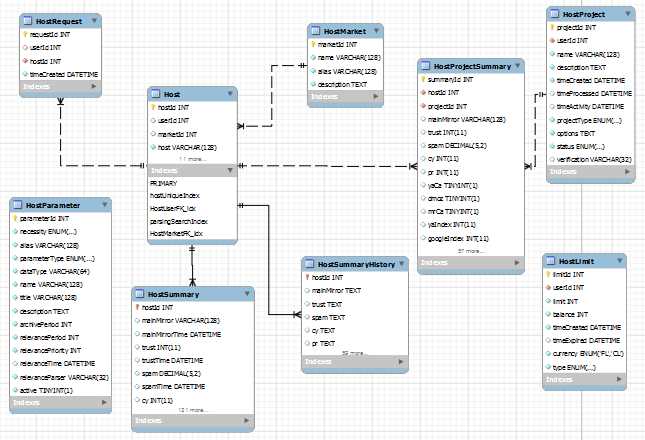This screenshot has width=645, height=440.
Task: Click the limitId primary key icon
Action: [548, 274]
